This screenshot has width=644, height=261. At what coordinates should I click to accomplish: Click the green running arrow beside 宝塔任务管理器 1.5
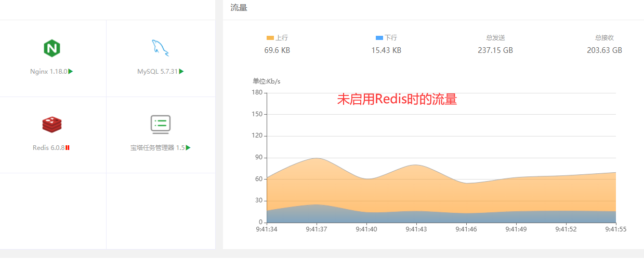click(188, 148)
